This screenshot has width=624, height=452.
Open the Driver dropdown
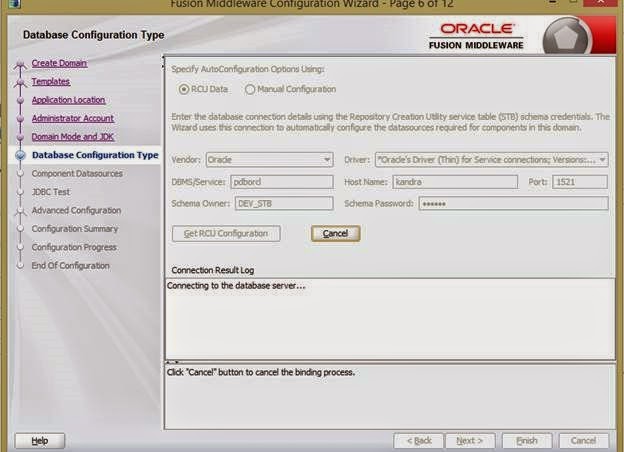click(491, 160)
